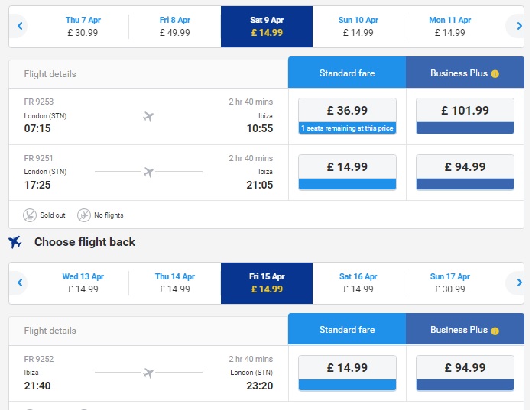Screen dimensions: 532x410
Task: Select Thu 7 Apr outbound date
Action: click(x=83, y=27)
